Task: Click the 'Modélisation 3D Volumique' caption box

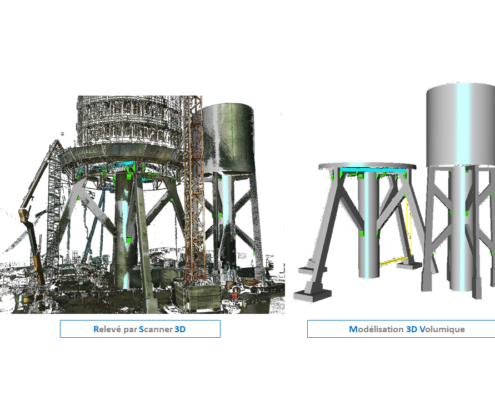Action: [401, 329]
